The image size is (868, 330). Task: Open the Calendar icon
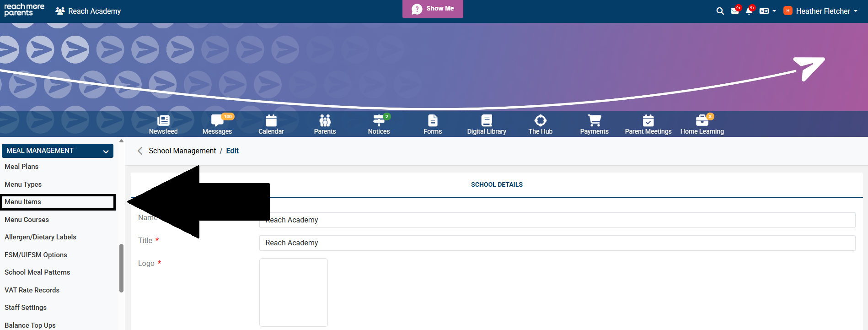click(x=271, y=121)
